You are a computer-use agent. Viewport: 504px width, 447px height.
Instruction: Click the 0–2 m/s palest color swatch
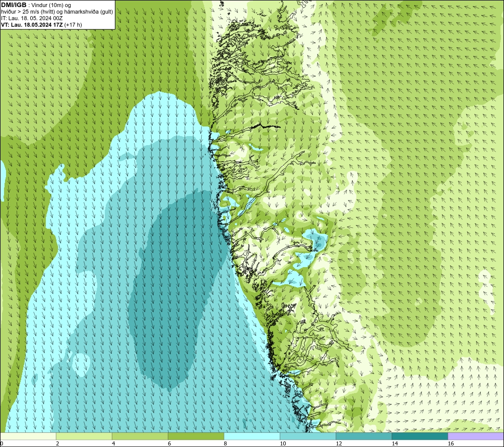coord(28,436)
